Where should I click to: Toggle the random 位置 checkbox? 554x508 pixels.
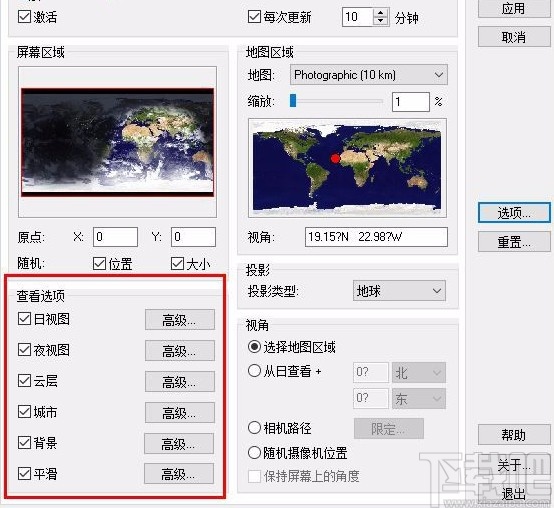pyautogui.click(x=99, y=264)
